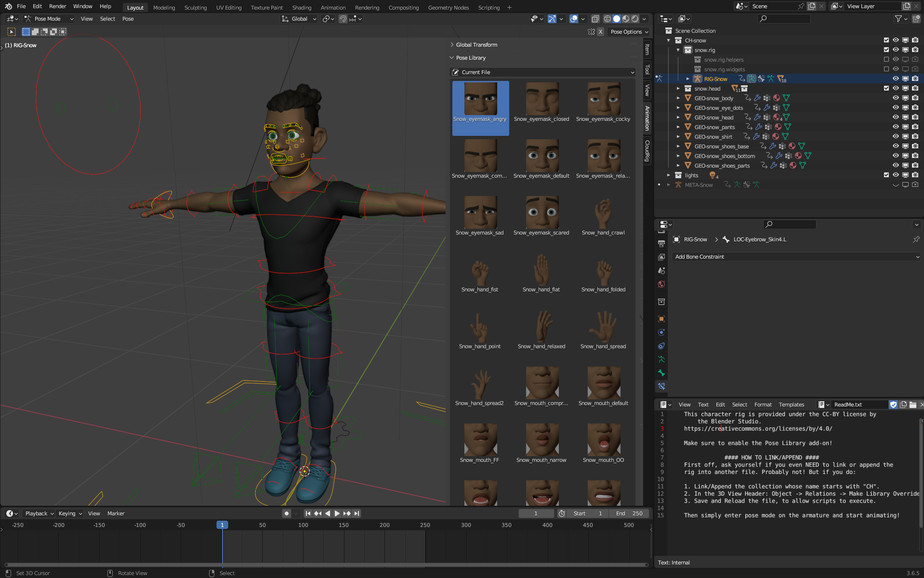Open the Add Bone Constraint dropdown
Viewport: 924px width, 578px height.
pos(797,257)
